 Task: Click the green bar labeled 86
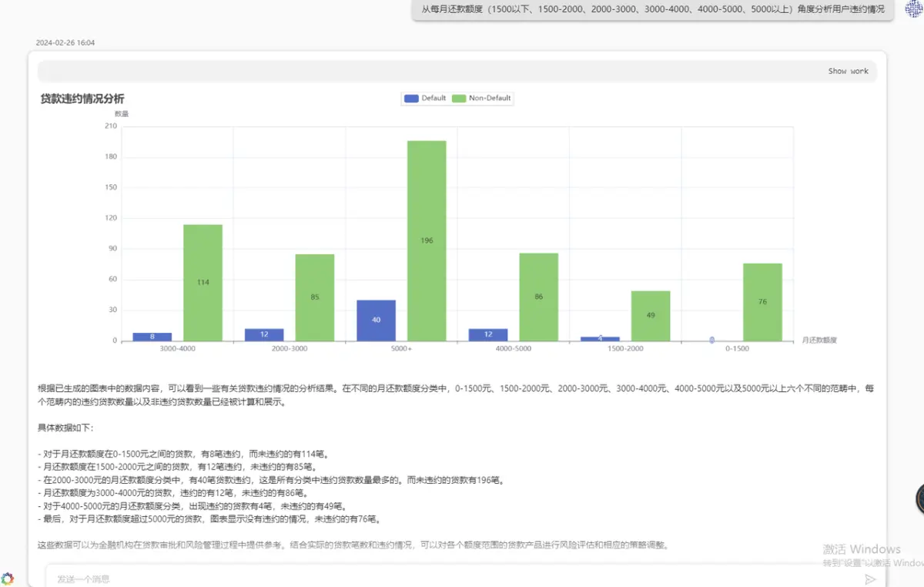pos(538,297)
